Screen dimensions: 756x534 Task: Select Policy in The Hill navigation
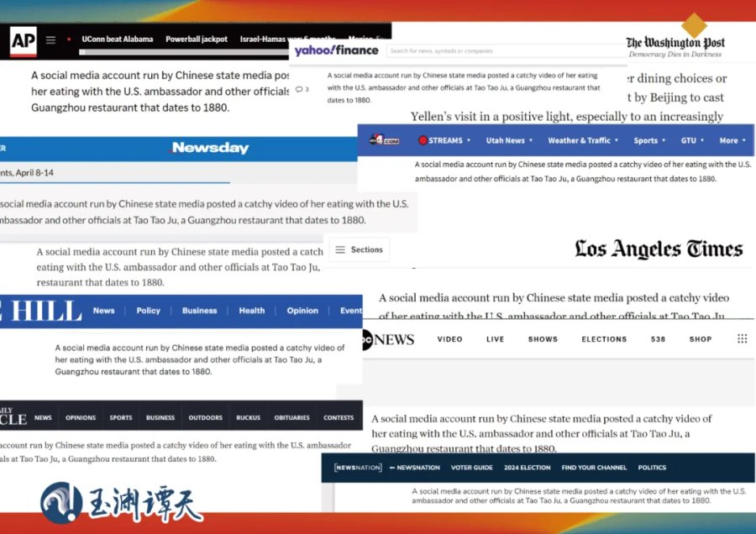(x=148, y=311)
